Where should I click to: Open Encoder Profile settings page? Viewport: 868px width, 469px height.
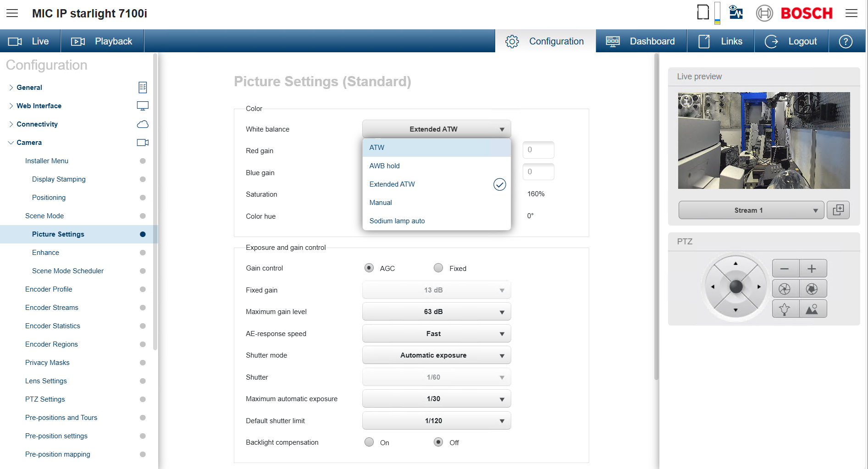pyautogui.click(x=49, y=289)
